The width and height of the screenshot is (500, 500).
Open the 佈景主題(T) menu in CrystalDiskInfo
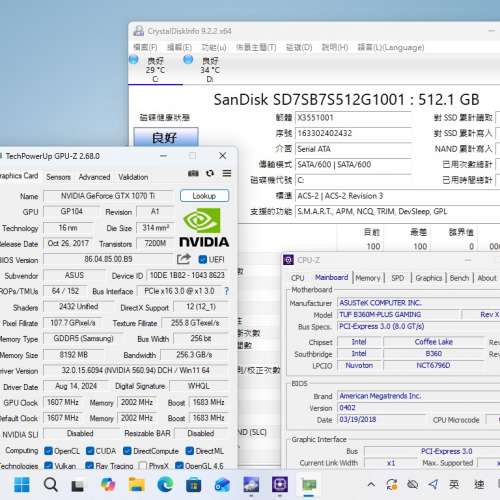point(256,47)
